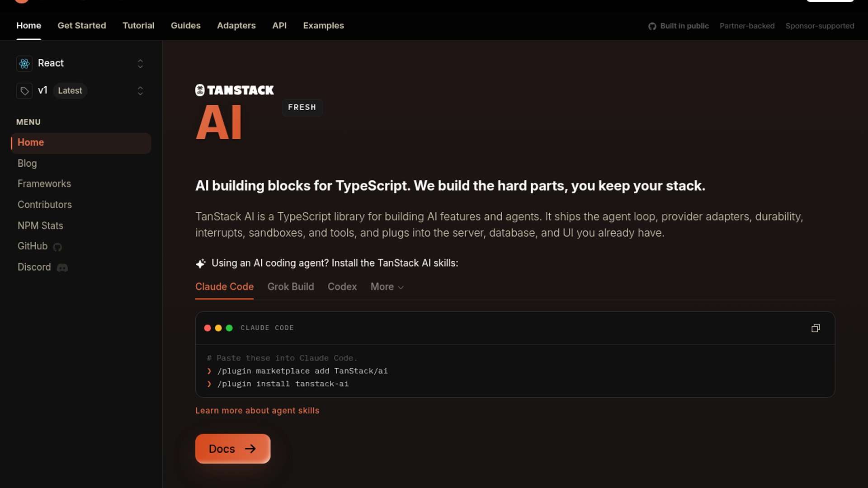The image size is (868, 488).
Task: Click the Partner-backed link
Action: click(747, 26)
